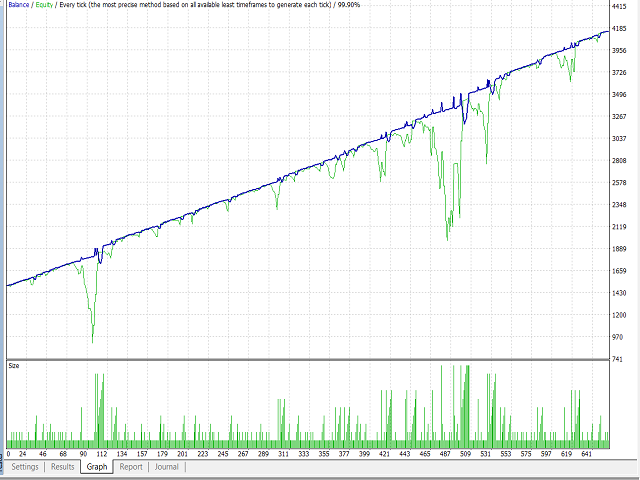Image resolution: width=640 pixels, height=480 pixels.
Task: Click the 99.90% modelling quality value
Action: (349, 5)
